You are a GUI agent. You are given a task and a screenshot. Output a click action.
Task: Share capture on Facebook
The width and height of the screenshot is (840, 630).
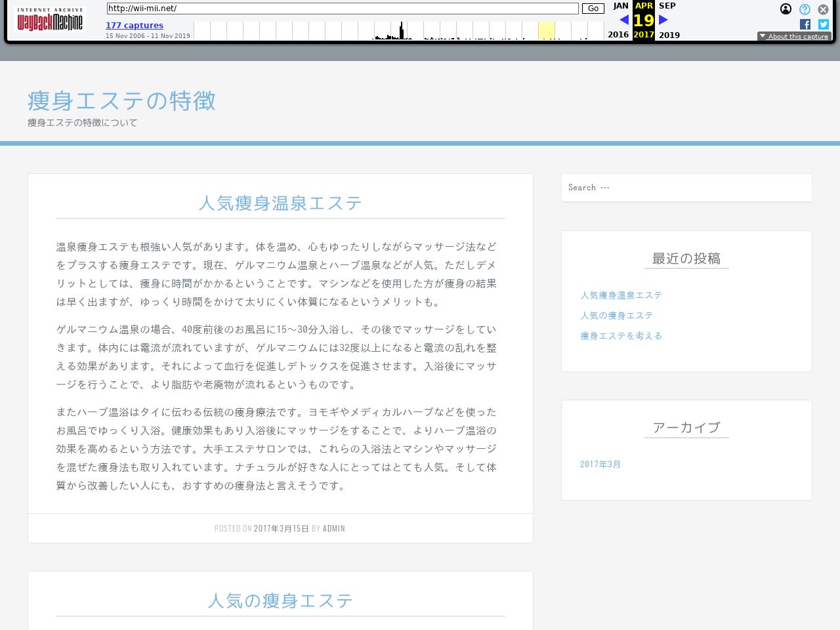click(805, 24)
